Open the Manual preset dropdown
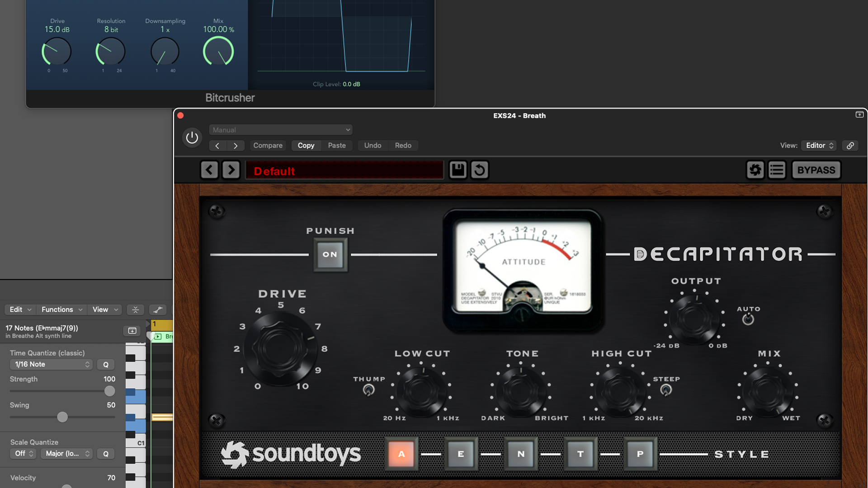 point(280,130)
